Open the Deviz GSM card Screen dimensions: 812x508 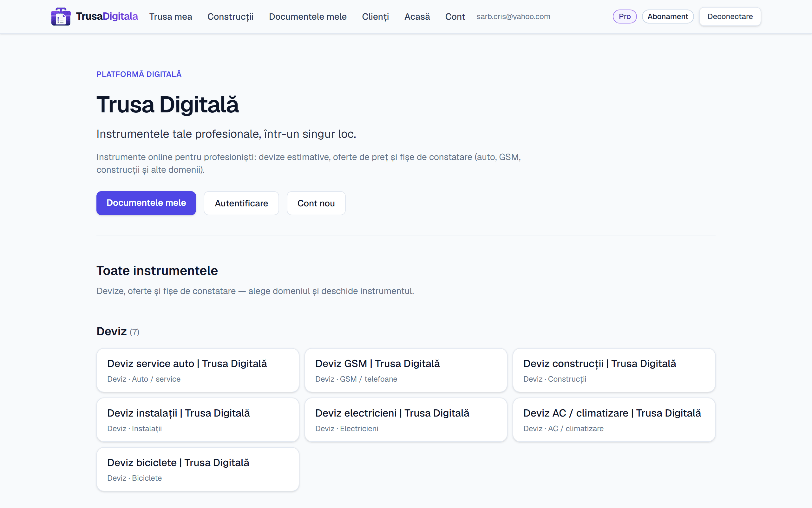point(406,370)
